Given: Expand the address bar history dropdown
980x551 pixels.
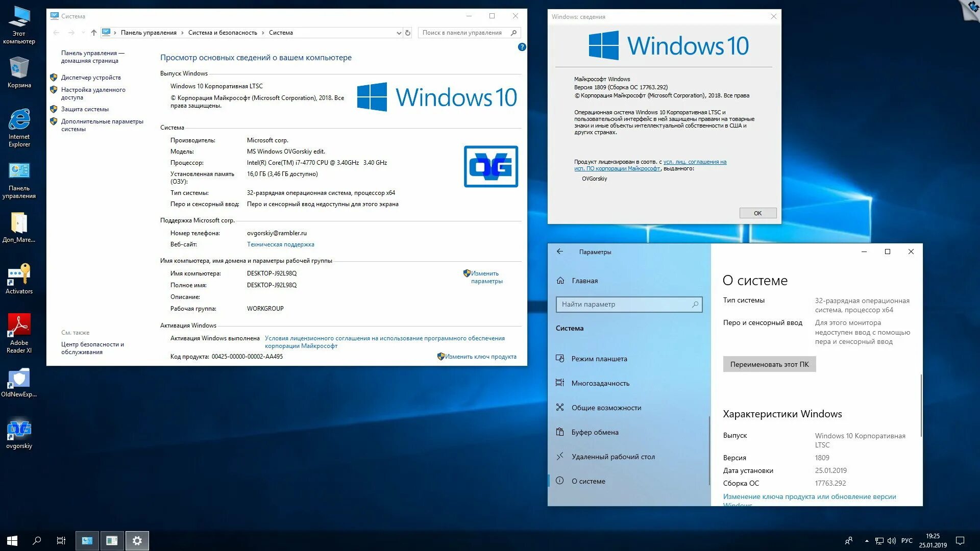Looking at the screenshot, I should [x=399, y=33].
